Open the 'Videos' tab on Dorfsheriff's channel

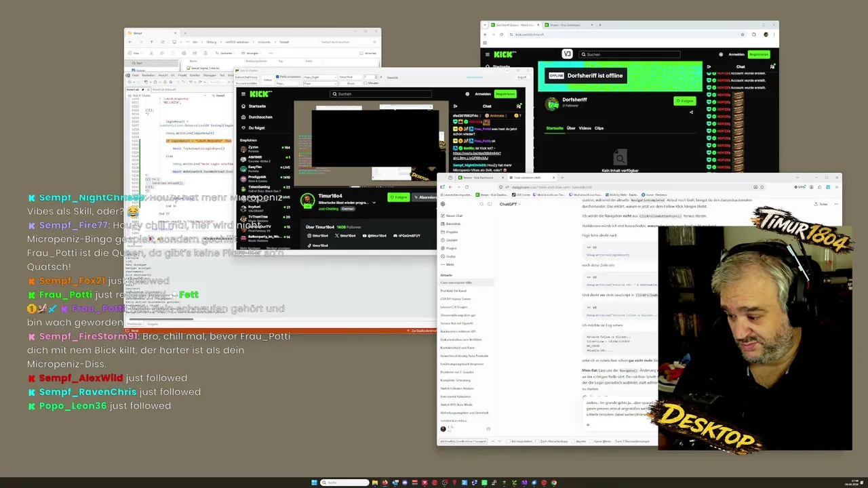tap(585, 128)
